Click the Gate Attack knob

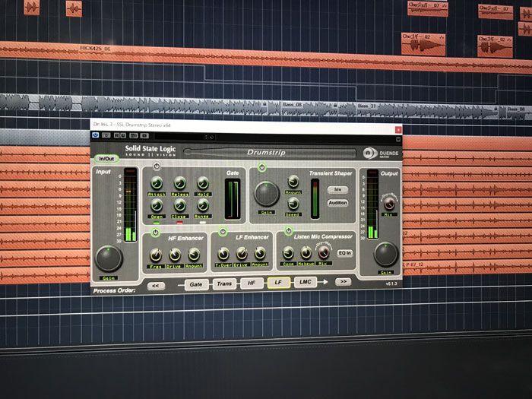[157, 183]
